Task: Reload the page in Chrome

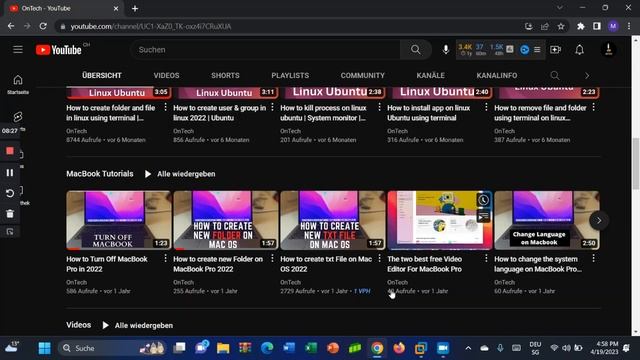Action: [43, 27]
